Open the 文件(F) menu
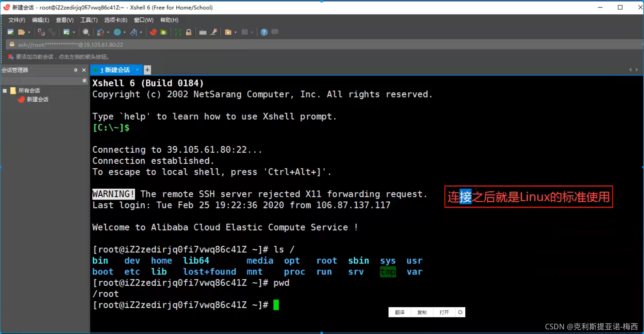644x334 pixels. coord(17,20)
